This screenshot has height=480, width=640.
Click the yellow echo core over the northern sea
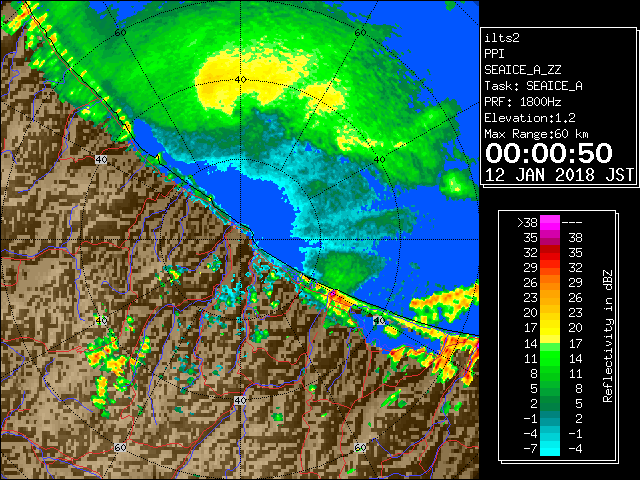click(253, 80)
